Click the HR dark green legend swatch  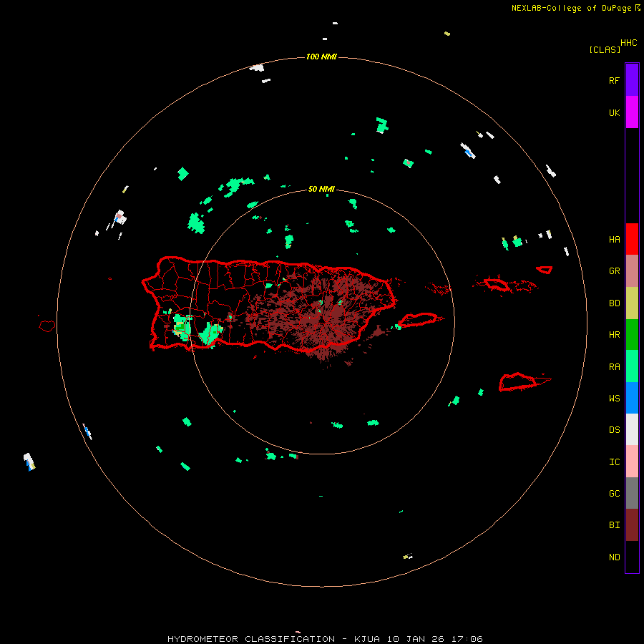[x=632, y=334]
